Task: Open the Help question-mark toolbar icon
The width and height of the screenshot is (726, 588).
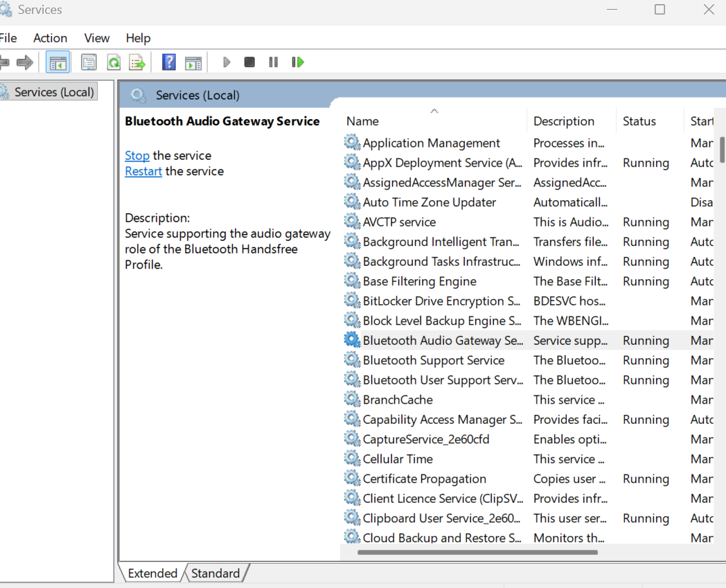Action: pos(169,62)
